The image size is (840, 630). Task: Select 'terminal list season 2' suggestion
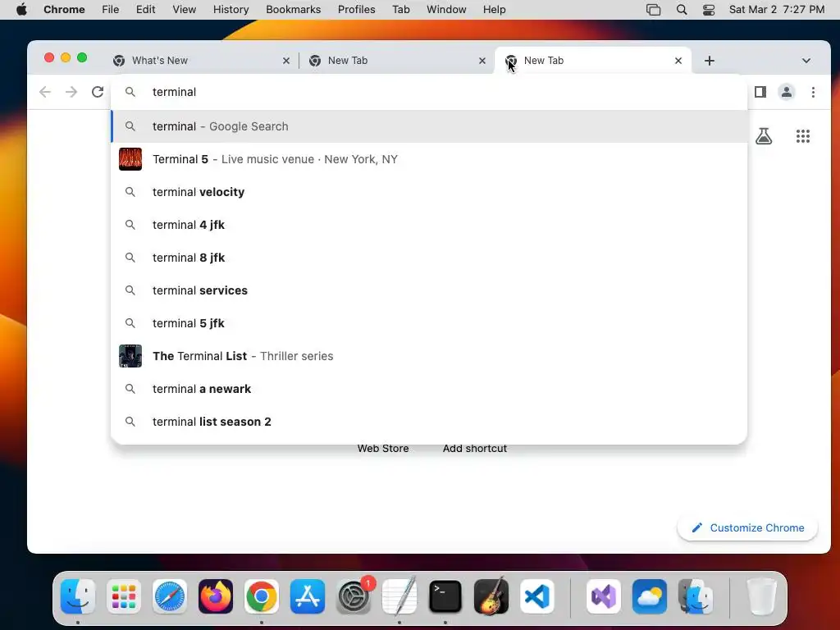click(429, 422)
